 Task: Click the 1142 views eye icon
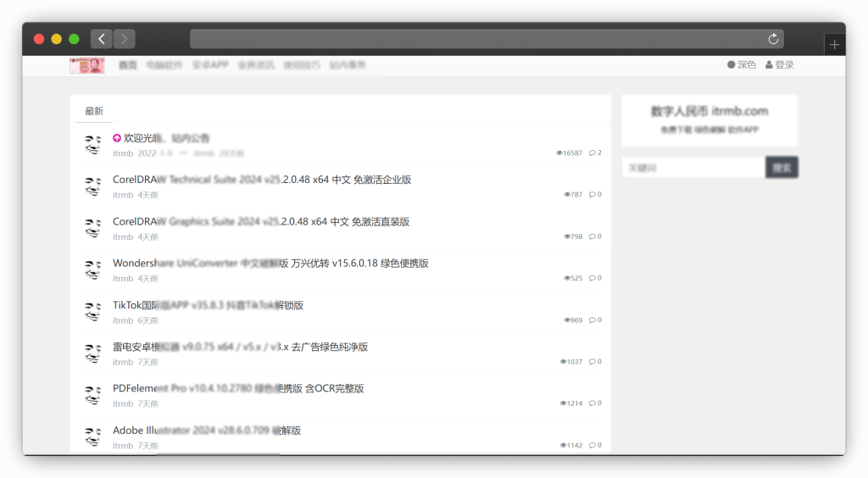pyautogui.click(x=563, y=445)
